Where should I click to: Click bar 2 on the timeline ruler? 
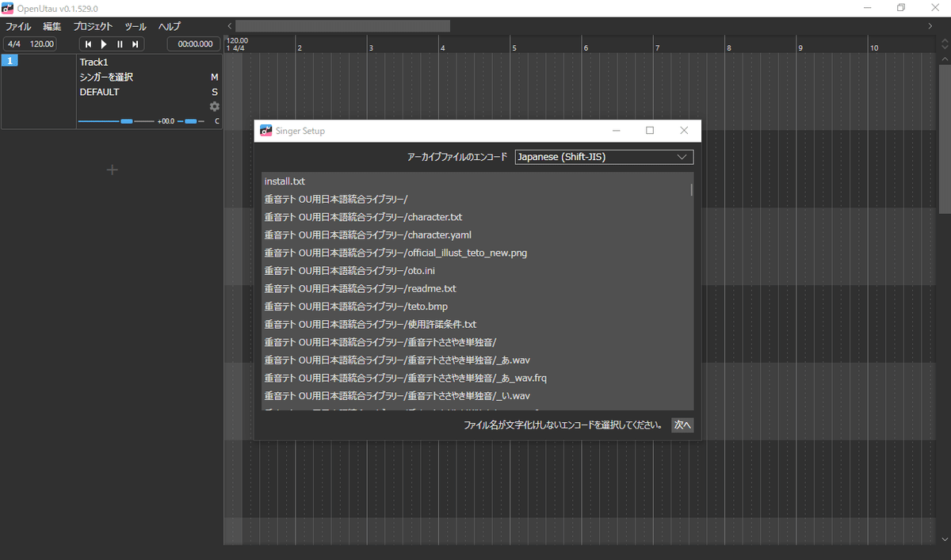click(x=300, y=48)
